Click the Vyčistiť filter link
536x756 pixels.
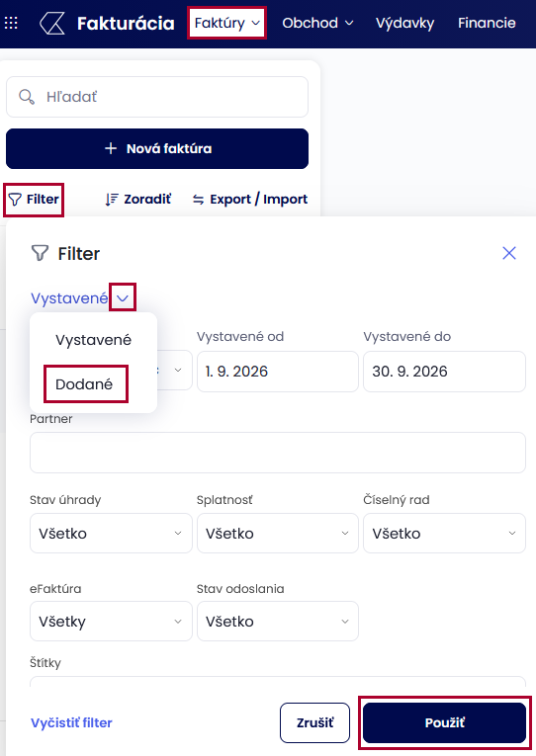click(x=71, y=722)
